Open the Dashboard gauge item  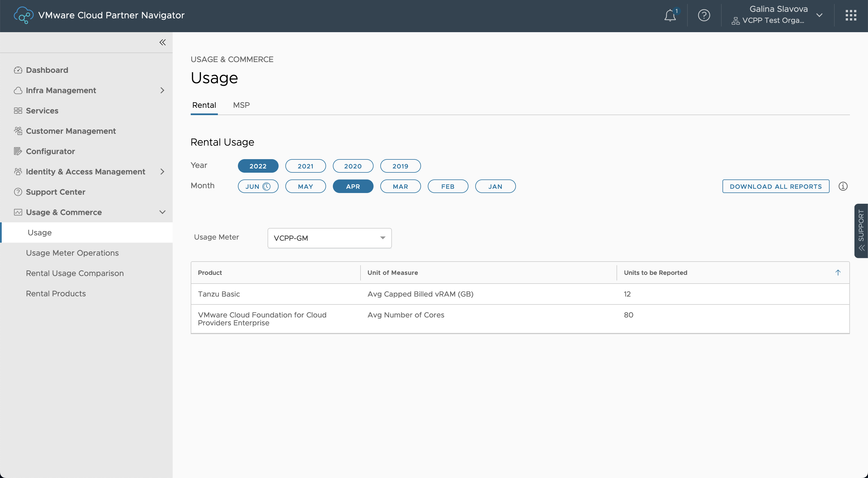point(47,70)
